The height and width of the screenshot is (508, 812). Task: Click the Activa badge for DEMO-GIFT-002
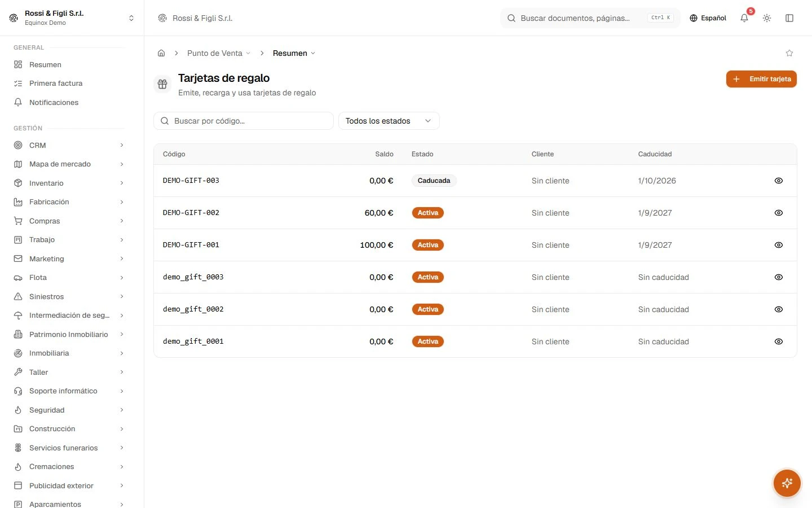428,213
